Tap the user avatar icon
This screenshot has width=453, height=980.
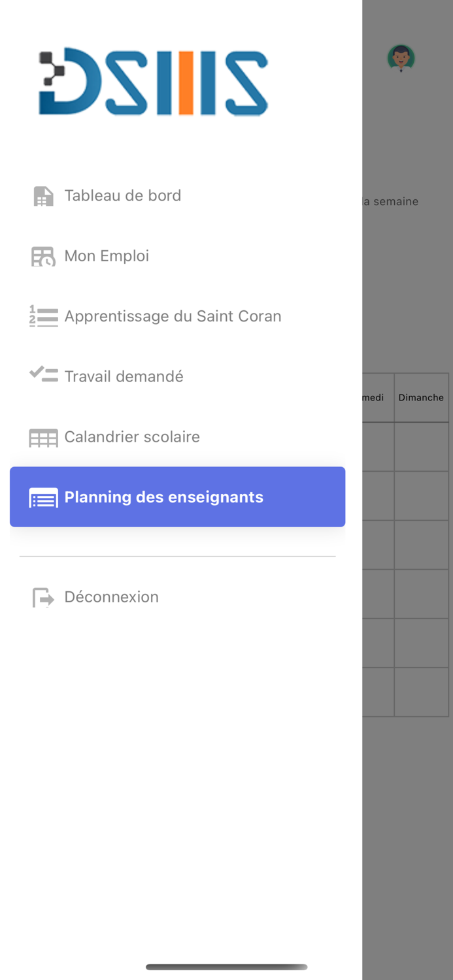click(401, 58)
